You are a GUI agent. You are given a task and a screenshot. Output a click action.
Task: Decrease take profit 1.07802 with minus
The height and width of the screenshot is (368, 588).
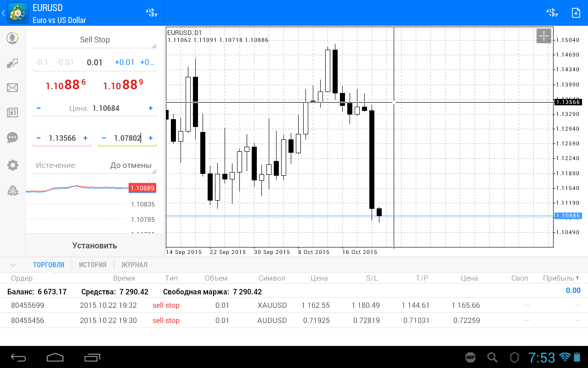click(103, 138)
